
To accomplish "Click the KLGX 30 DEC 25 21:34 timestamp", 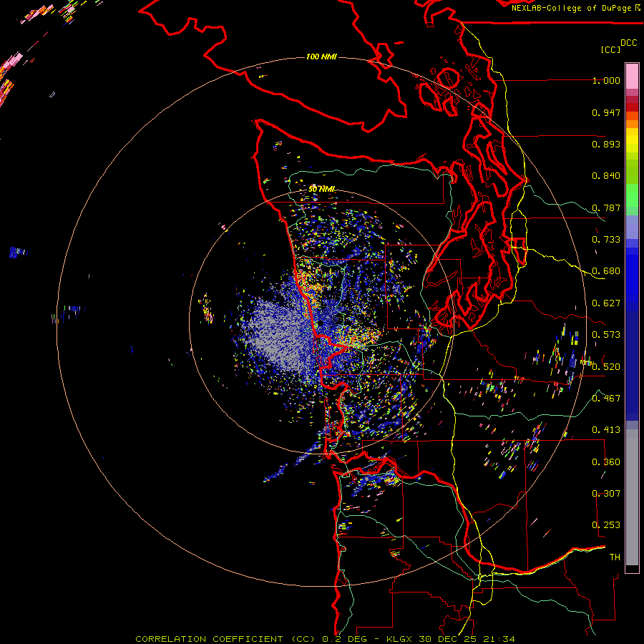I will click(450, 639).
